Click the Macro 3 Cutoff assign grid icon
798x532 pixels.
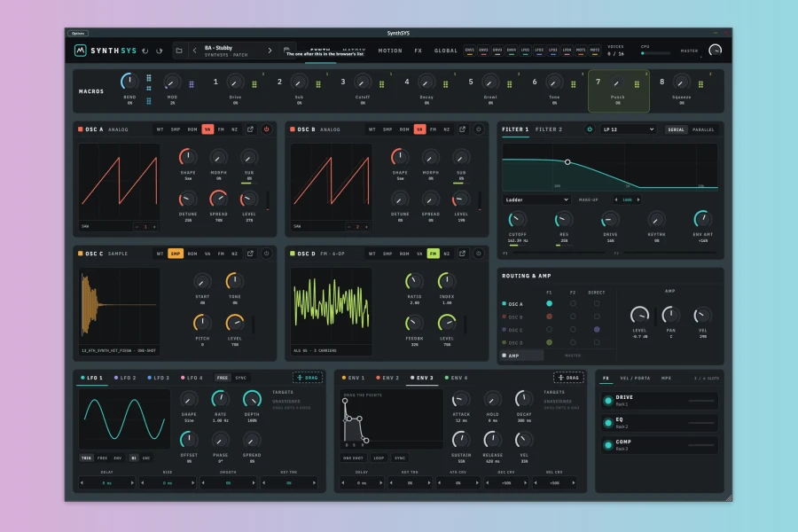pyautogui.click(x=381, y=84)
